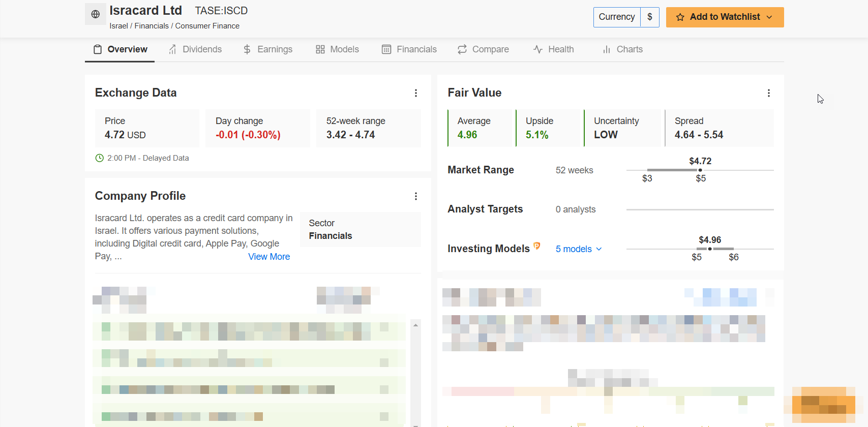
Task: Expand the Add to Watchlist dropdown arrow
Action: [769, 17]
